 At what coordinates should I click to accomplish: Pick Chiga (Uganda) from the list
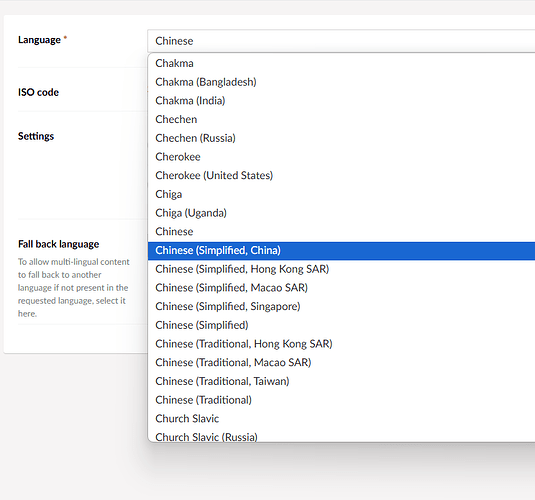click(341, 213)
